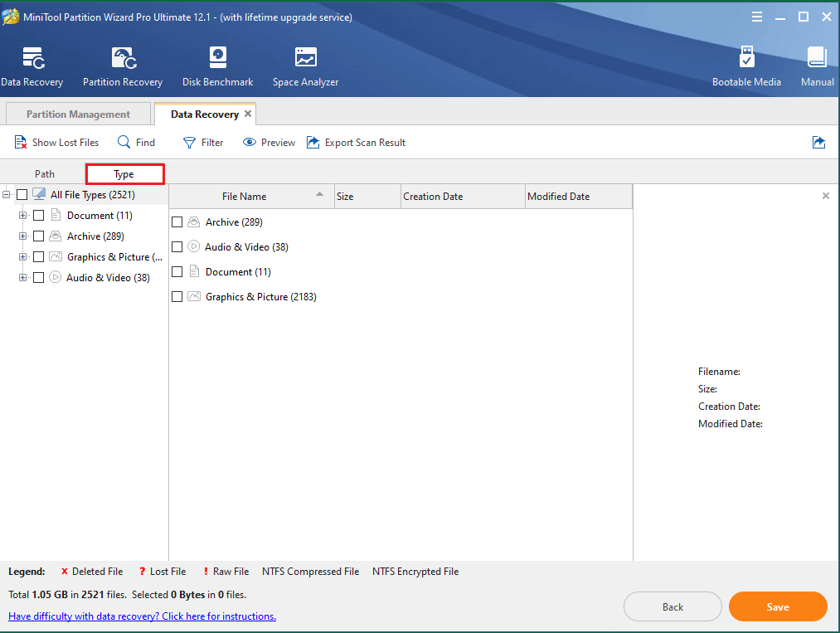
Task: Click the Graphics & Picture (2183) list icon
Action: point(194,296)
